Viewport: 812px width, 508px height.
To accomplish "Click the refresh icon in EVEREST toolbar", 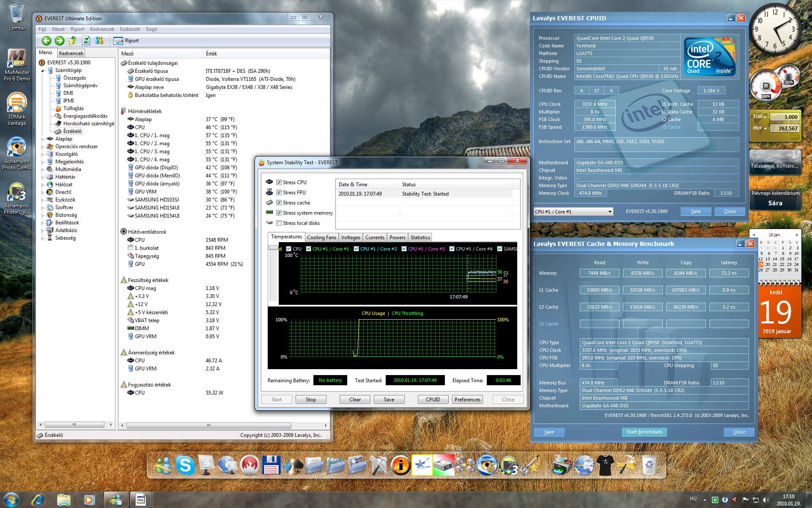I will [x=86, y=41].
